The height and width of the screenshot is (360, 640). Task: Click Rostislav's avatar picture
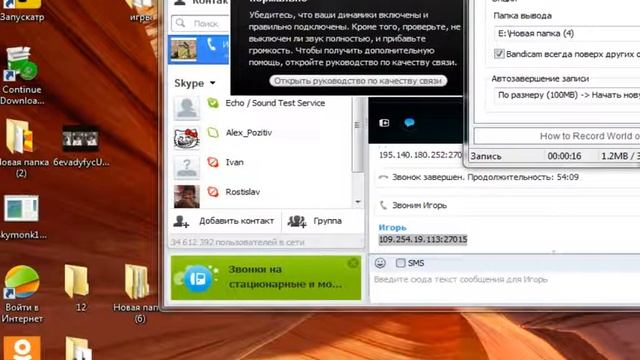click(187, 196)
